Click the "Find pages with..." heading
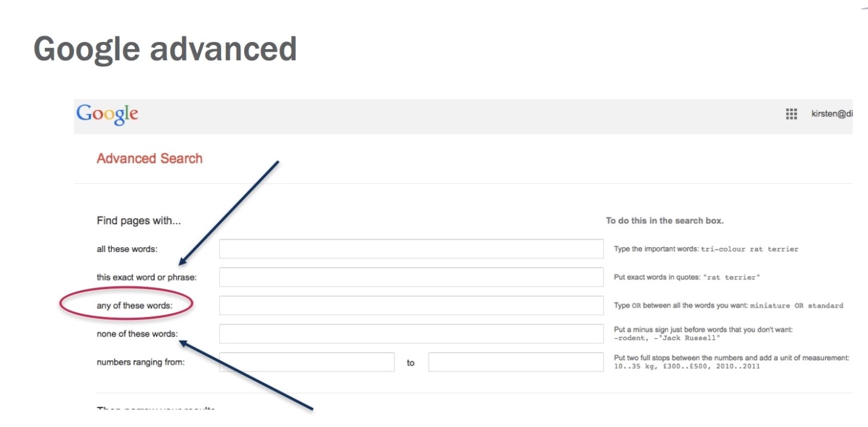 tap(138, 221)
